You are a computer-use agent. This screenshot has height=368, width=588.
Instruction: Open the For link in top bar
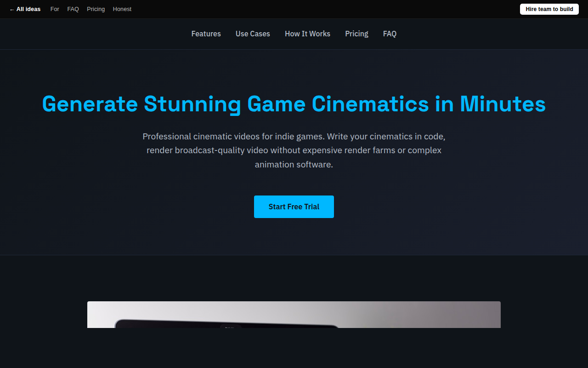click(x=55, y=9)
